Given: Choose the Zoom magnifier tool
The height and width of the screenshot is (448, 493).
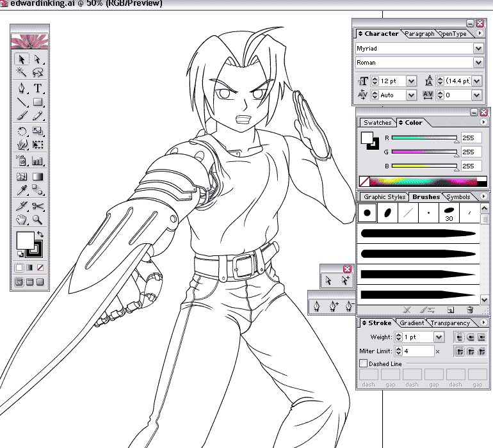Looking at the screenshot, I should (38, 220).
